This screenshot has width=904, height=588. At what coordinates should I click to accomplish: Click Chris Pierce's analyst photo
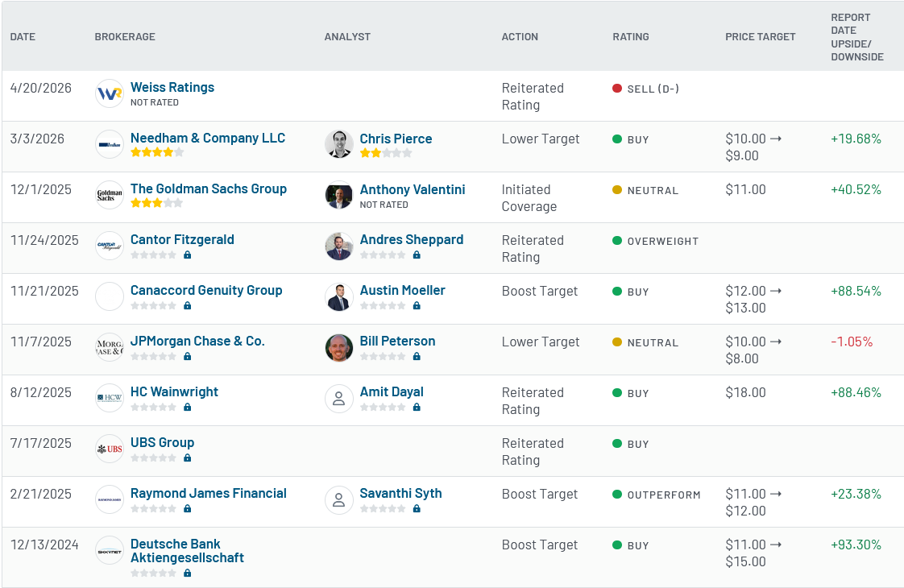[x=339, y=144]
